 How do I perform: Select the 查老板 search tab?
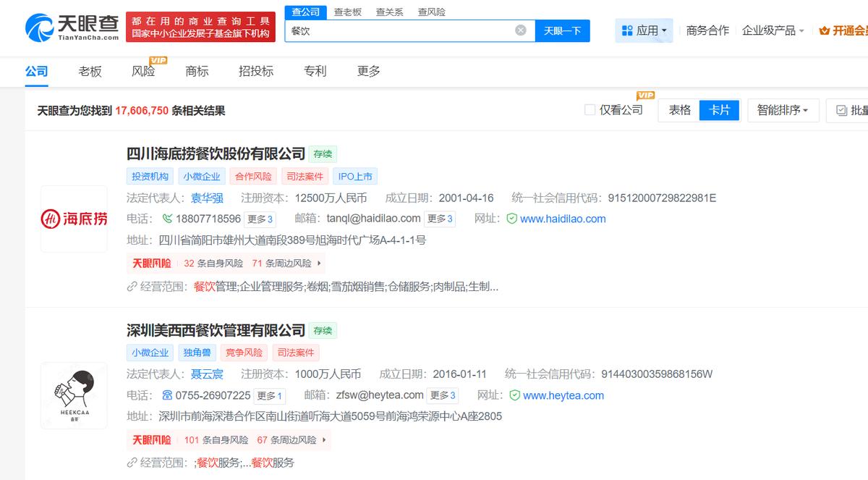point(347,12)
